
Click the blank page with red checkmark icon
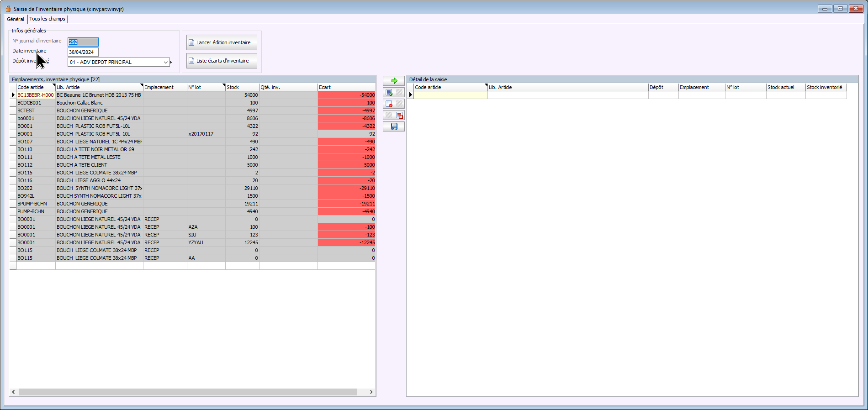(x=389, y=104)
